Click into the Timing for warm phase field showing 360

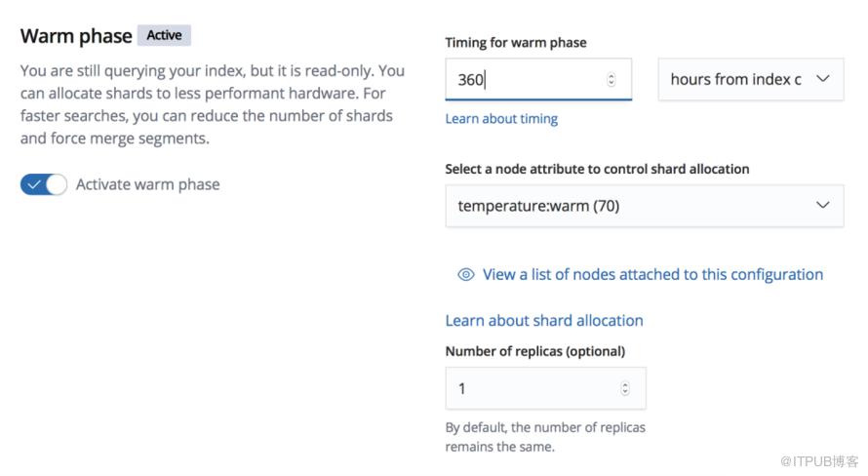click(x=538, y=80)
